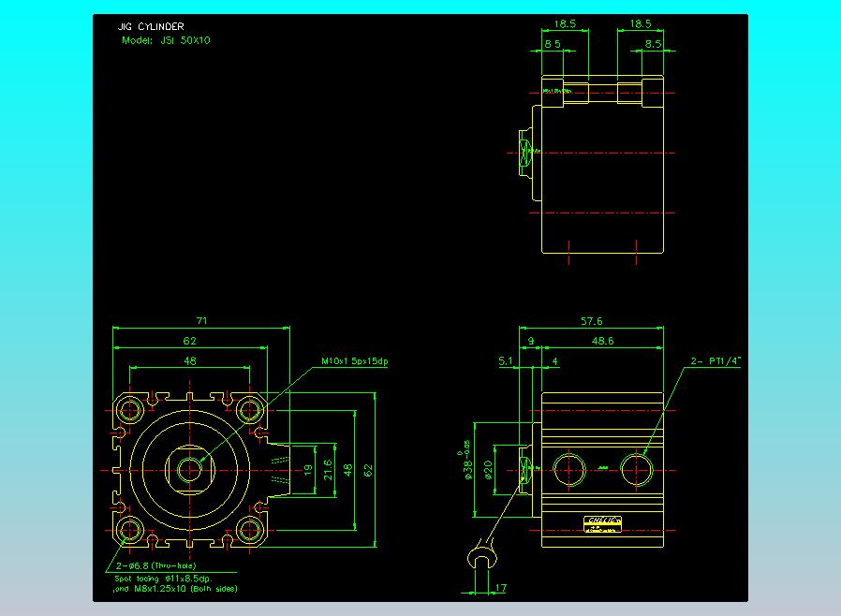Select the 21.6 vertical dimension text
The width and height of the screenshot is (841, 616).
coord(328,469)
